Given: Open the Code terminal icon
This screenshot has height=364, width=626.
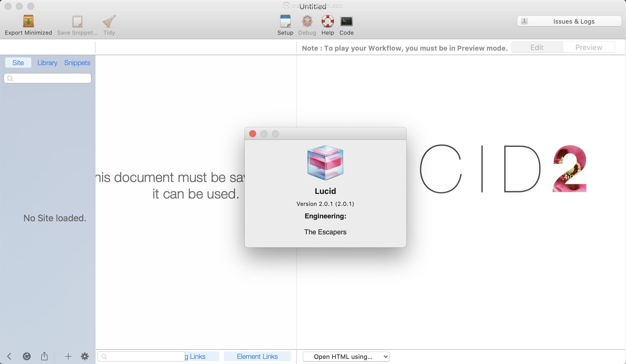Looking at the screenshot, I should pos(346,21).
